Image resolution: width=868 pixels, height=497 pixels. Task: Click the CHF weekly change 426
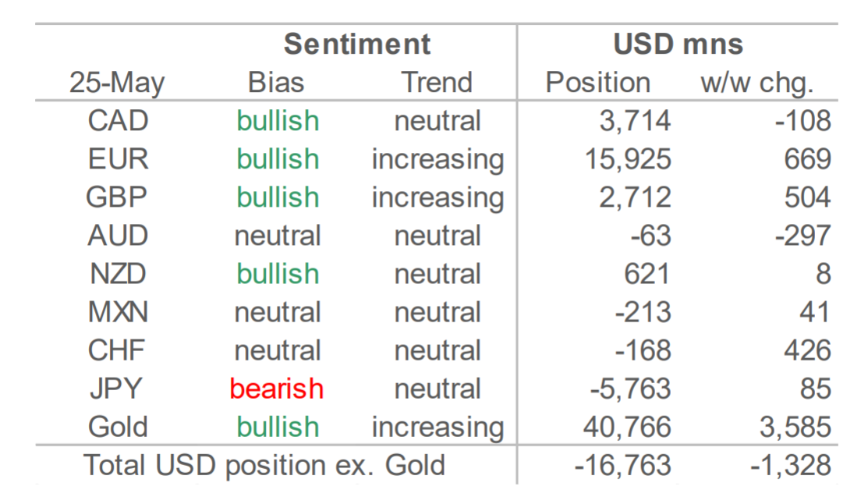pyautogui.click(x=808, y=350)
